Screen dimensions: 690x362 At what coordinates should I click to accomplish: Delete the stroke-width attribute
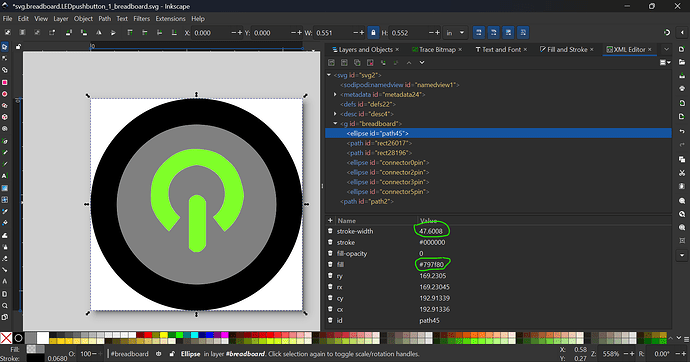(330, 231)
